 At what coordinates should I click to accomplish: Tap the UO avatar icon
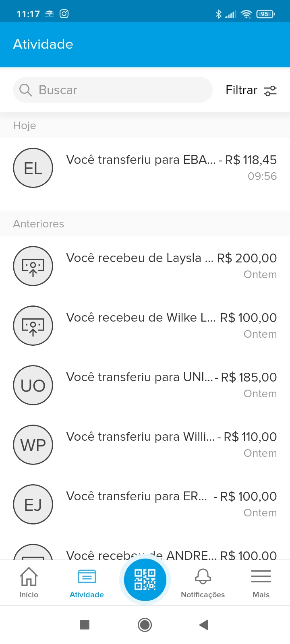(x=33, y=385)
